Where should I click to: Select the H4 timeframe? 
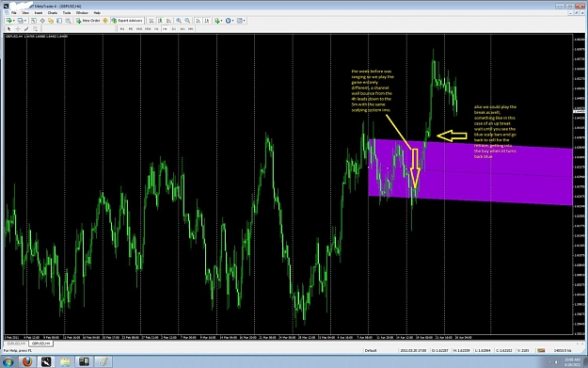165,29
